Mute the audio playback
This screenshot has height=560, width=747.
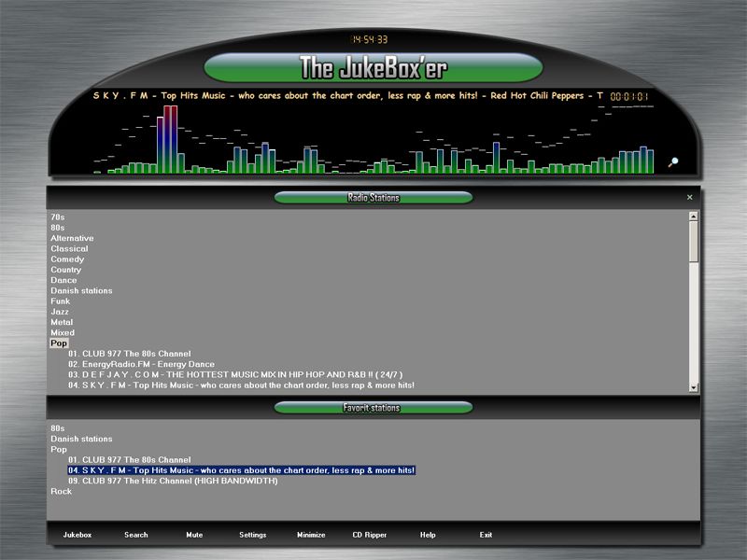pos(194,535)
